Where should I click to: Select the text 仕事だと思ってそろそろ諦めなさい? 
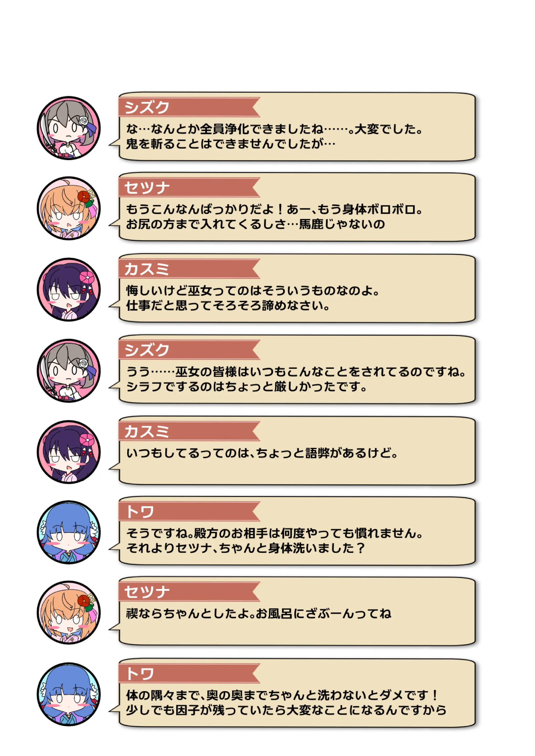228,306
